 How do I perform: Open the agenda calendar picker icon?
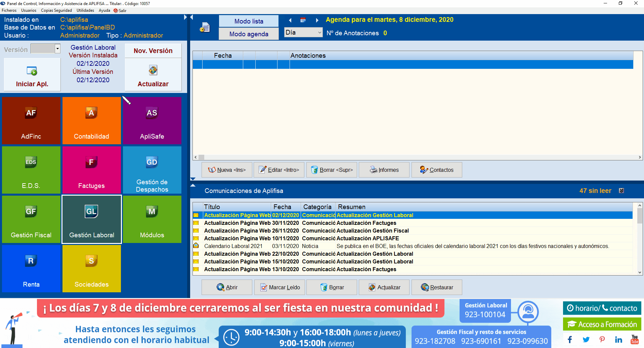(303, 20)
